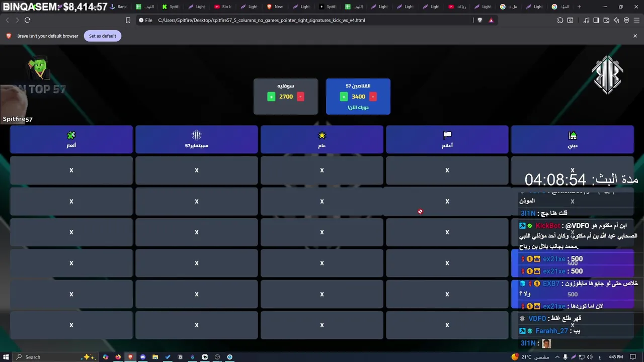Switch to the Rank tab
This screenshot has width=644, height=362.
(x=119, y=7)
